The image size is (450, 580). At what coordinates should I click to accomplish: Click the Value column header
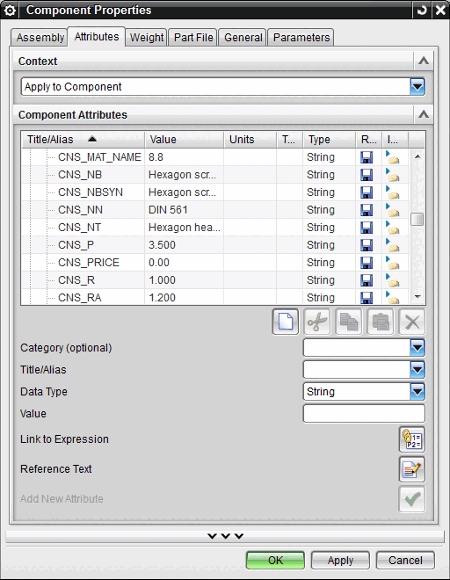(x=184, y=139)
